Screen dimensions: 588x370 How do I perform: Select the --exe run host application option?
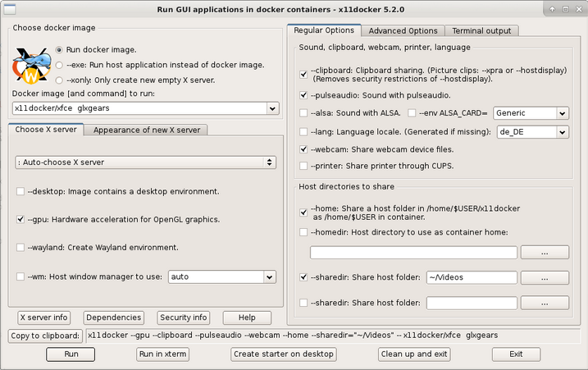60,64
